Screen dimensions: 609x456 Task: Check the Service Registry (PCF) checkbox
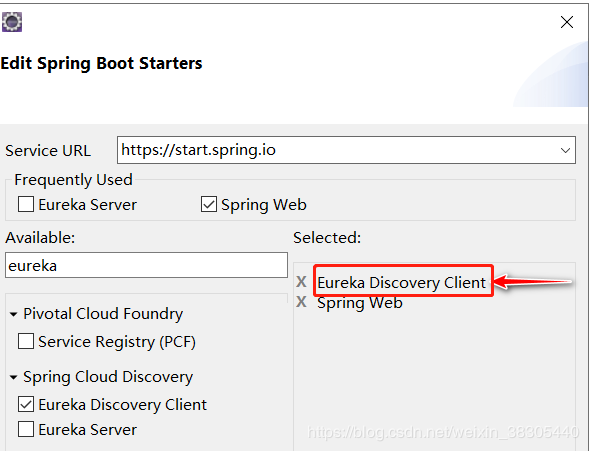click(26, 341)
